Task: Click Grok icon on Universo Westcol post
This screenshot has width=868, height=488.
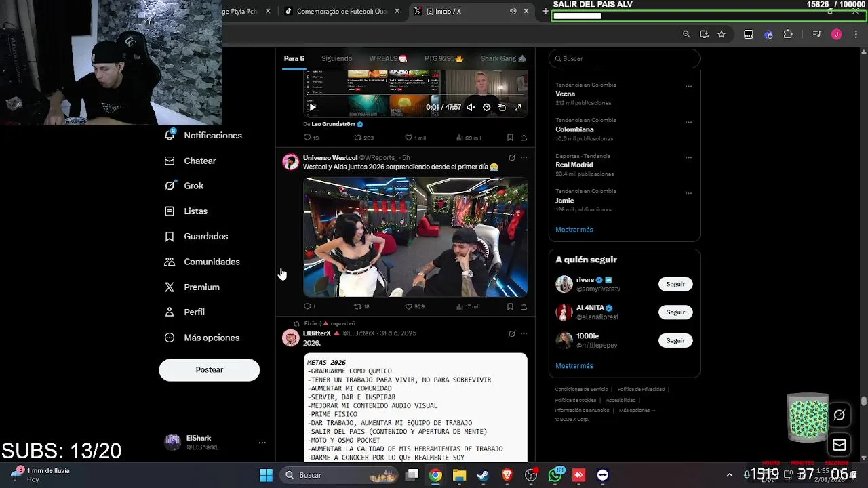Action: point(512,158)
